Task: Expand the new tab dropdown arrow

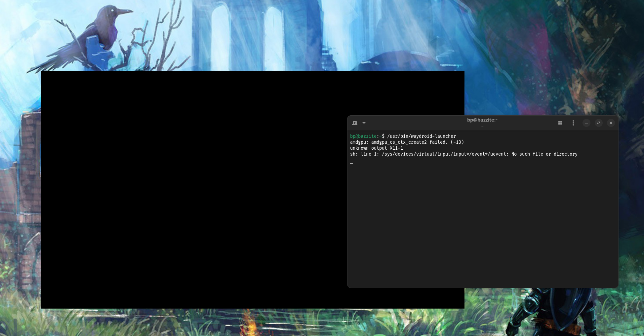Action: pos(364,123)
